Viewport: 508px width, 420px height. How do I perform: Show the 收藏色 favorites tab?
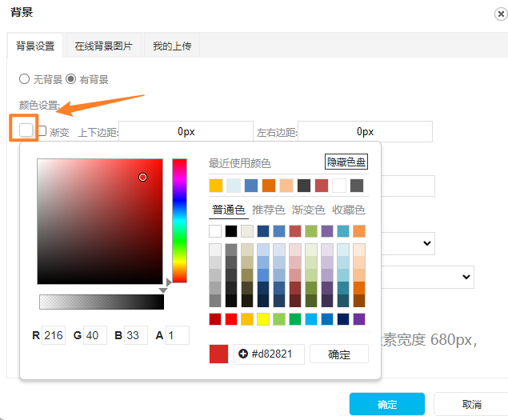click(x=349, y=210)
